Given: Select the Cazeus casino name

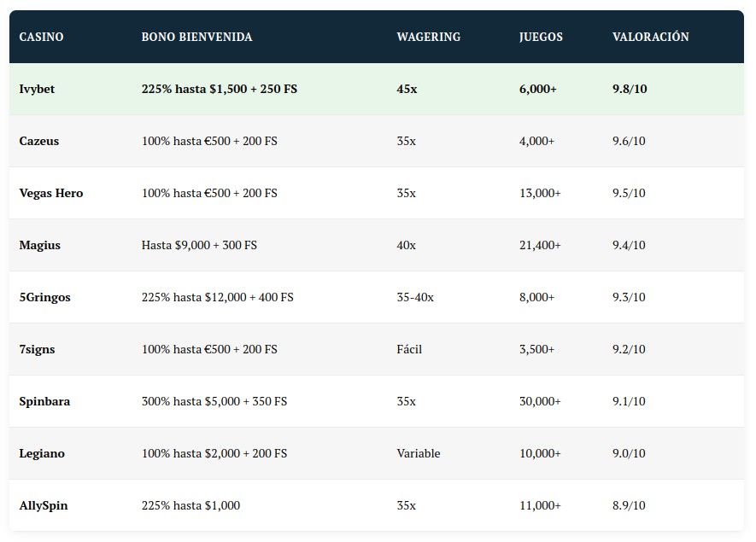Looking at the screenshot, I should [x=39, y=141].
